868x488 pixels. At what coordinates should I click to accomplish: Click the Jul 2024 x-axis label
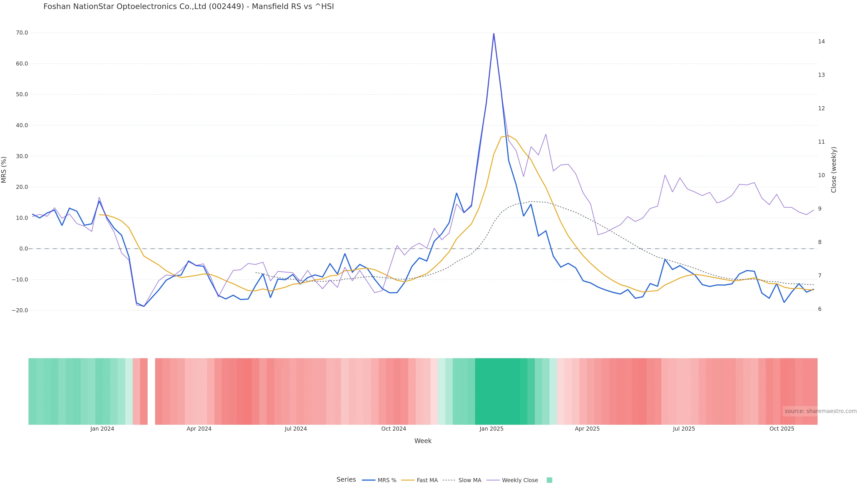tap(295, 429)
